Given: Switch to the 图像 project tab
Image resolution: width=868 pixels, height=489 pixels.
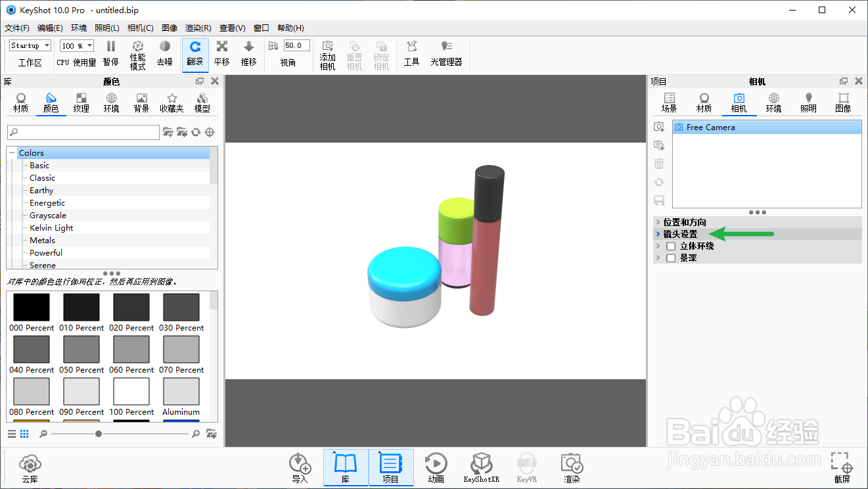Looking at the screenshot, I should [x=844, y=103].
